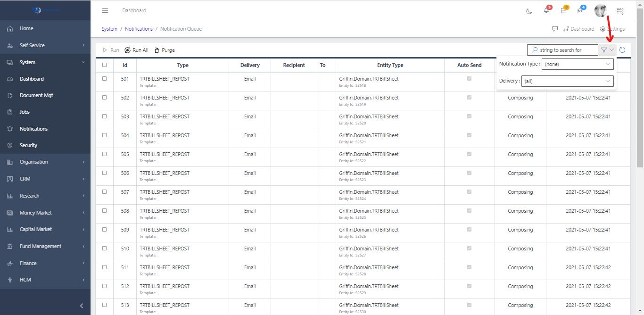The width and height of the screenshot is (644, 315).
Task: Open the Delivery dropdown showing (all)
Action: click(567, 80)
